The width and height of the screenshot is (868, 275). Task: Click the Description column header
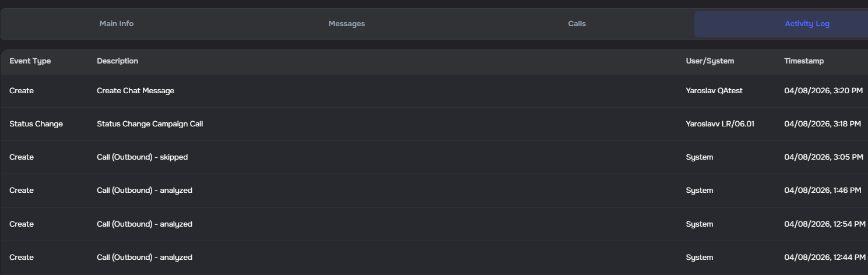click(x=118, y=61)
